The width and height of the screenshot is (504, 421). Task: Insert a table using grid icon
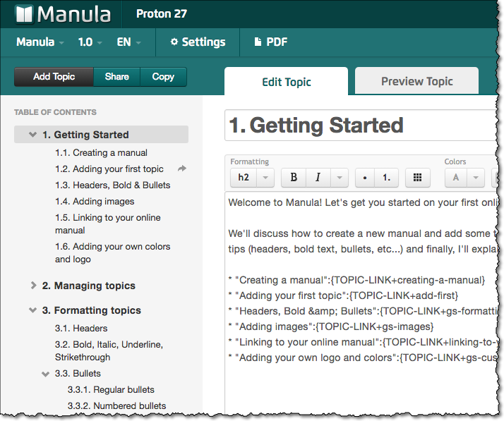point(418,178)
